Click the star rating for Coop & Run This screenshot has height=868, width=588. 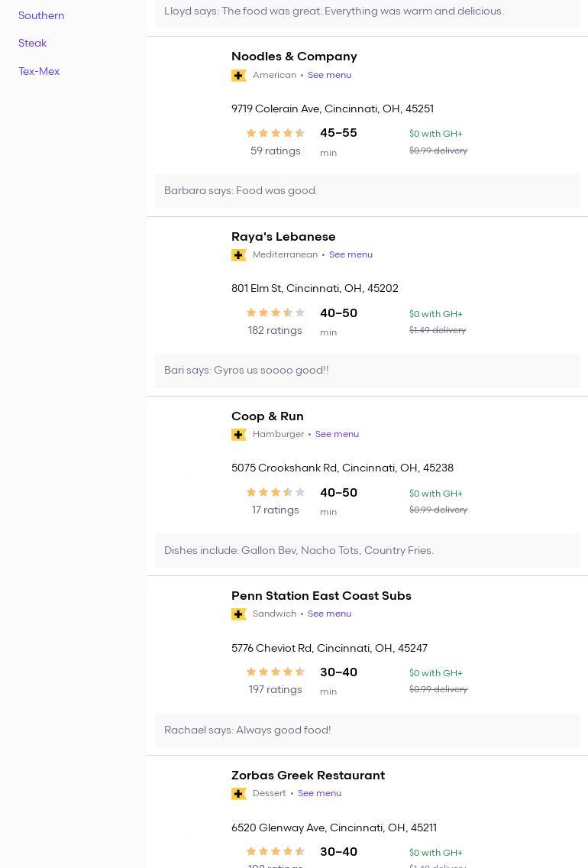point(276,492)
